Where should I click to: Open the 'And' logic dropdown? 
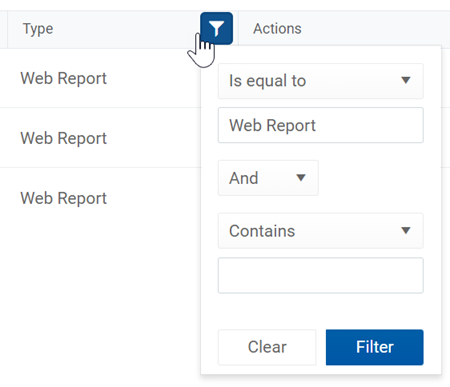point(268,178)
